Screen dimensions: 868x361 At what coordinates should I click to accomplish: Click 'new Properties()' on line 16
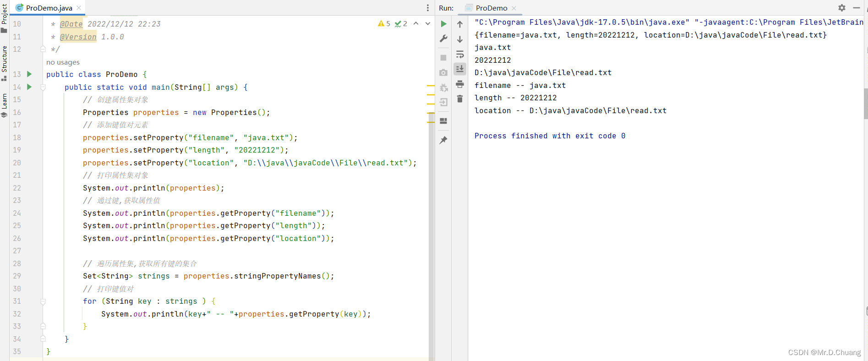pos(229,112)
